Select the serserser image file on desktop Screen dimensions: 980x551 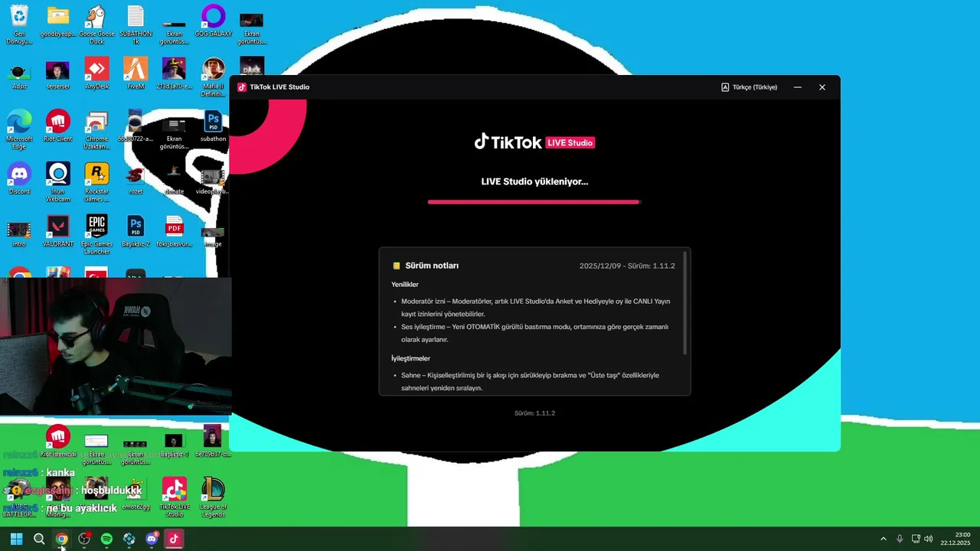[58, 73]
